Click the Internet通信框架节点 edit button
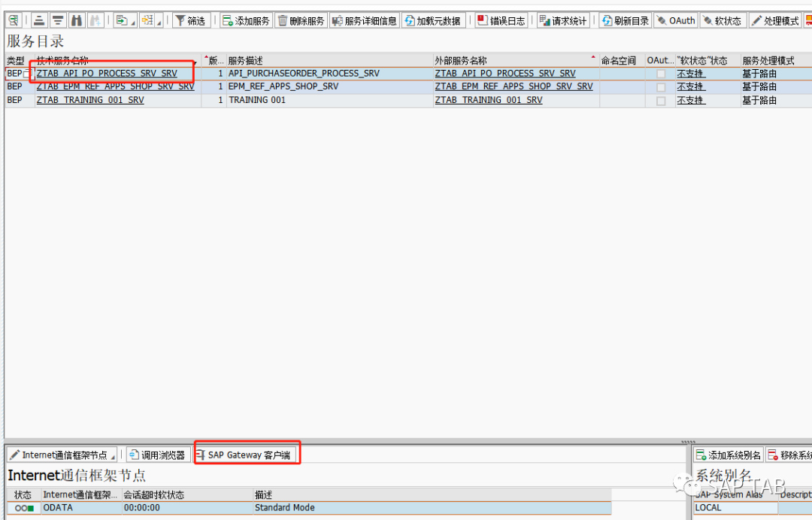Viewport: 812px width, 520px height. pos(62,455)
